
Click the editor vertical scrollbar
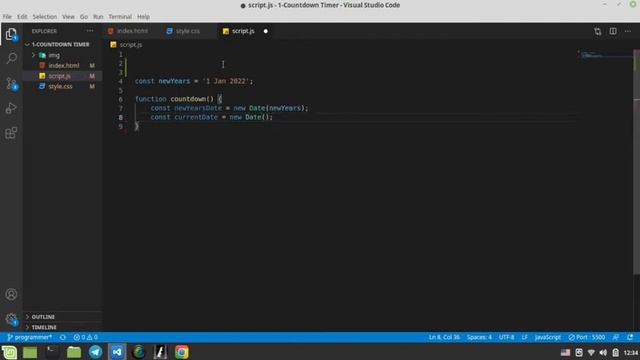pyautogui.click(x=636, y=163)
